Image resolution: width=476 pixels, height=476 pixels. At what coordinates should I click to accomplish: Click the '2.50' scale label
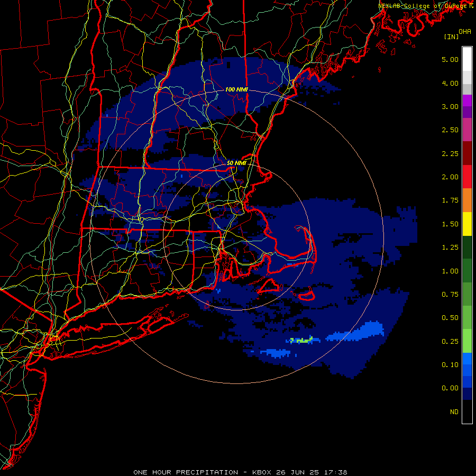pyautogui.click(x=450, y=130)
